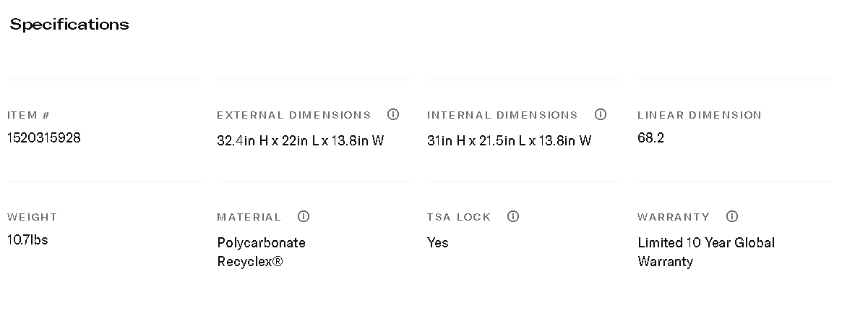Viewport: 868px width, 311px height.
Task: Click the Linear Dimension label
Action: tap(699, 115)
